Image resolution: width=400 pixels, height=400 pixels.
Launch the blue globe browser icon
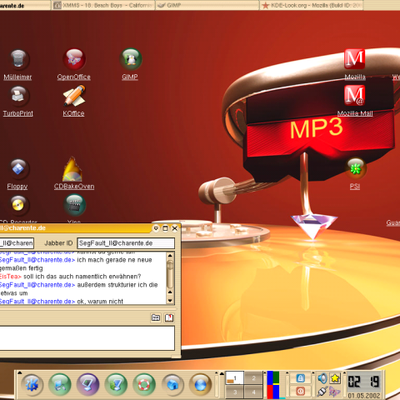200,385
